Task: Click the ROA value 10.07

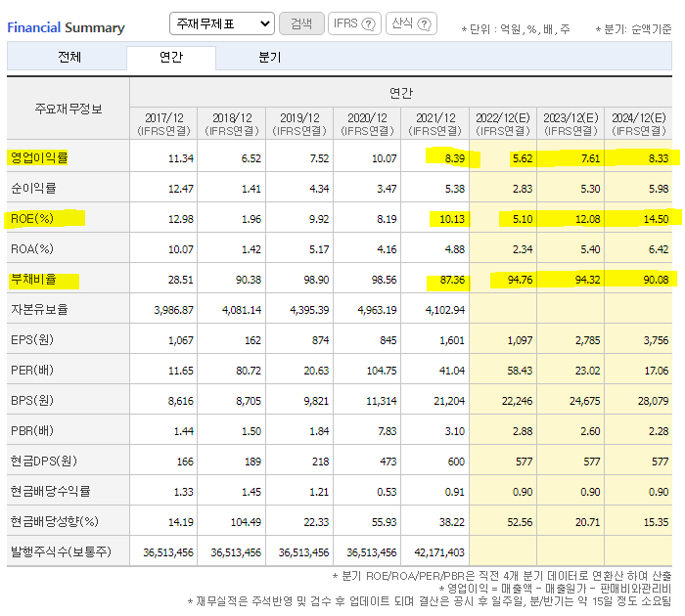Action: click(x=181, y=249)
